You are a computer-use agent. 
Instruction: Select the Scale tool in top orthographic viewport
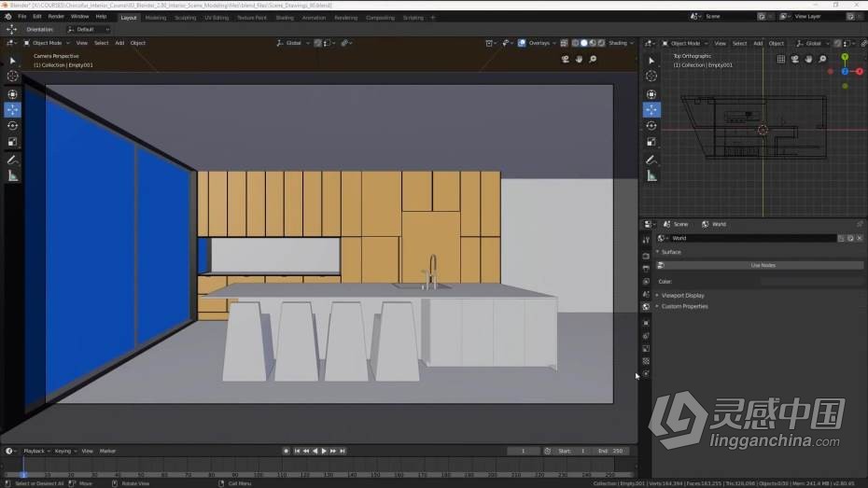651,142
